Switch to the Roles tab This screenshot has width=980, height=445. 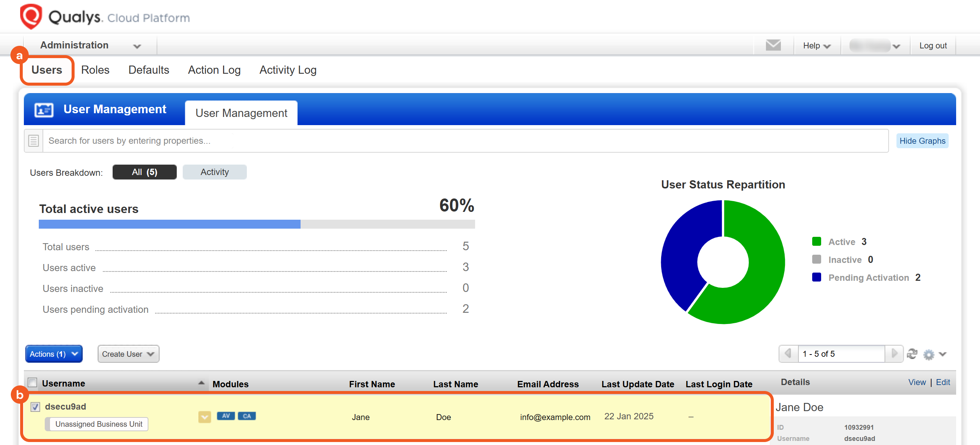point(95,70)
